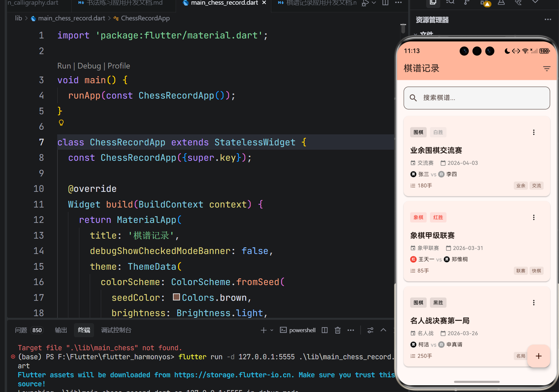Image resolution: width=559 pixels, height=392 pixels.
Task: Click the Debug code lens above main
Action: tap(89, 66)
